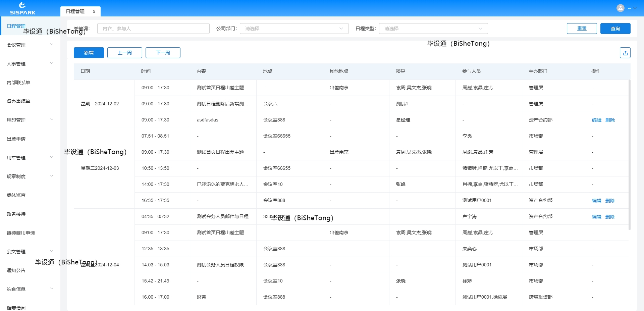Expand the 用印管理 menu chevron
Image resolution: width=644 pixels, height=311 pixels.
pos(52,120)
